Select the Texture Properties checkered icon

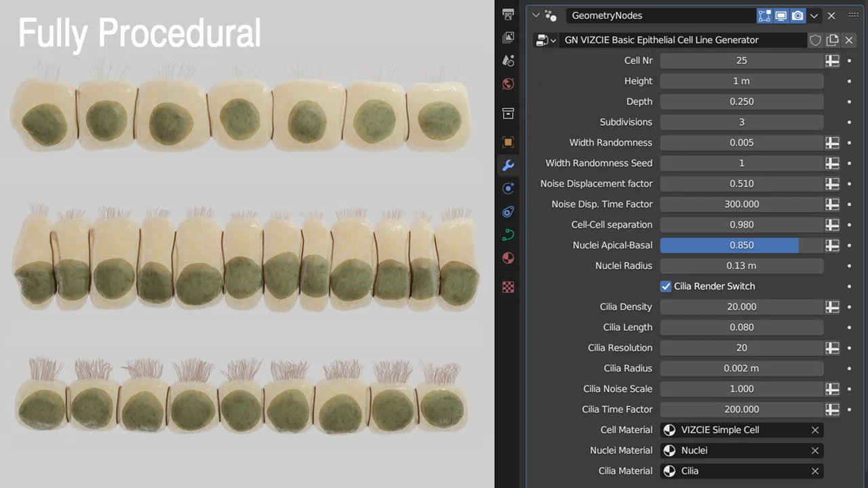[508, 287]
